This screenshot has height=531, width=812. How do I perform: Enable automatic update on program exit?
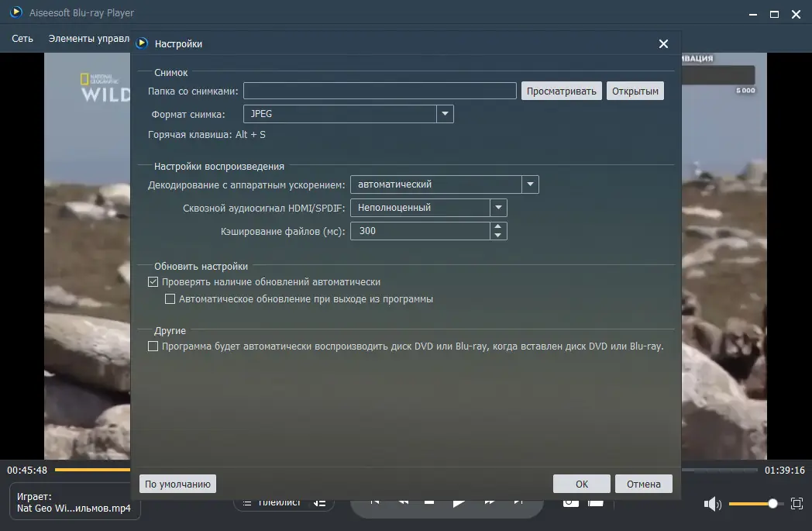point(170,299)
